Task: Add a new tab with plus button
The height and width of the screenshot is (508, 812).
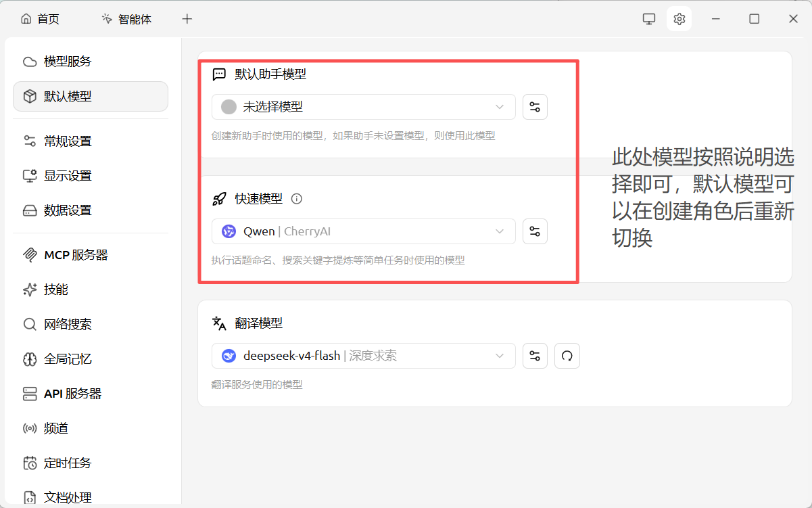Action: click(x=187, y=19)
